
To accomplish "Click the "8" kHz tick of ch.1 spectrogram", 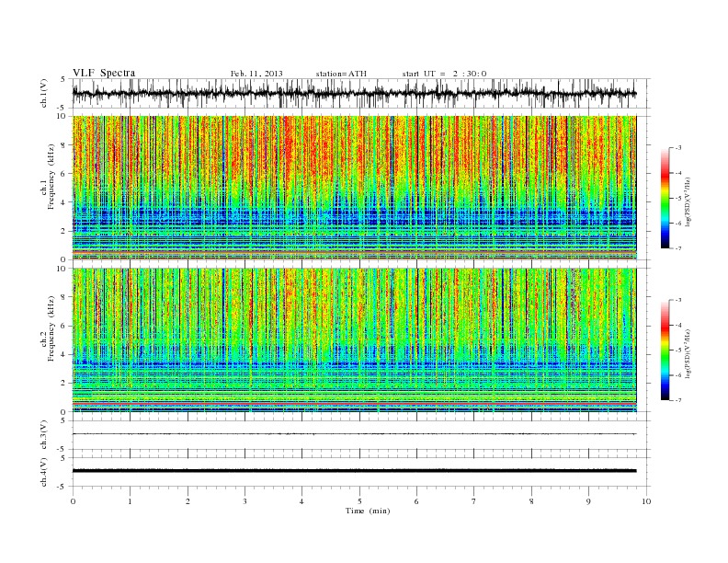I will (63, 145).
